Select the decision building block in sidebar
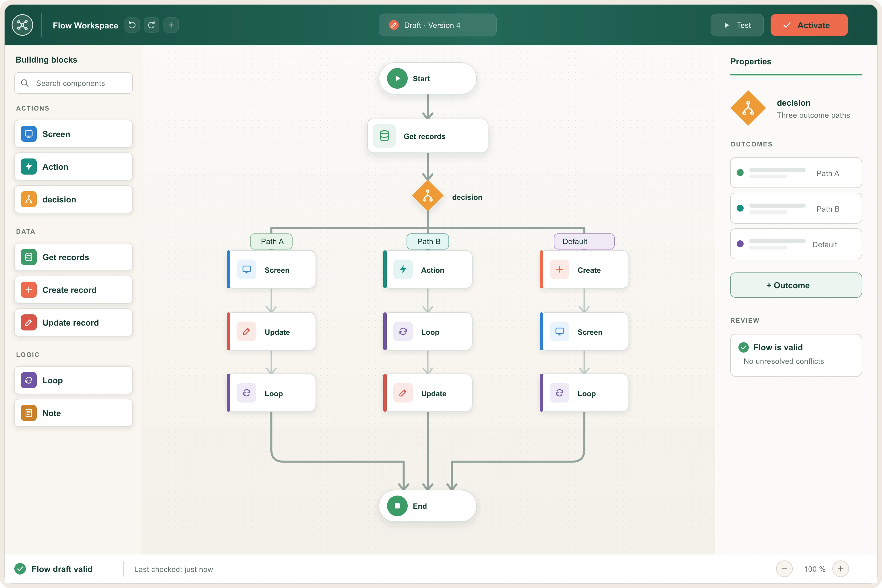 coord(73,199)
